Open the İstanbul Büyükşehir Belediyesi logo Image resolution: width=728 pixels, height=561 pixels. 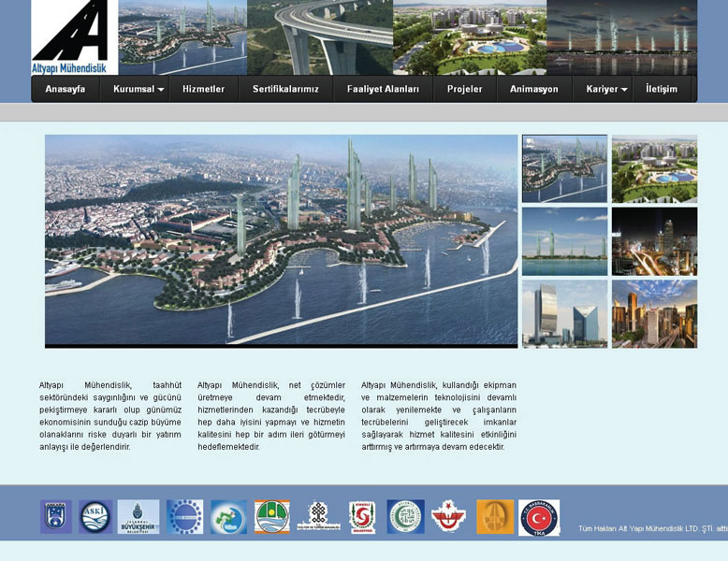point(138,516)
